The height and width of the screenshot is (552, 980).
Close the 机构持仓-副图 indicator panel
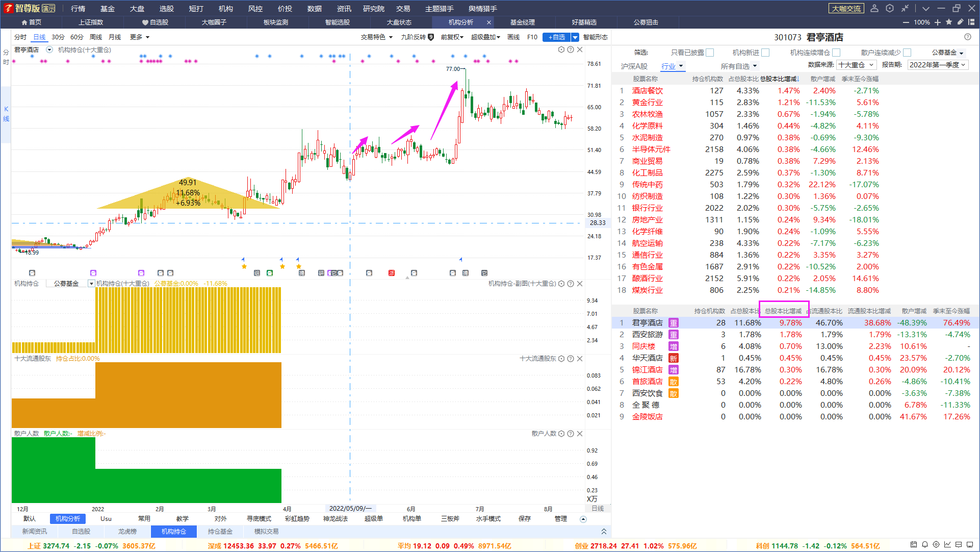click(580, 284)
